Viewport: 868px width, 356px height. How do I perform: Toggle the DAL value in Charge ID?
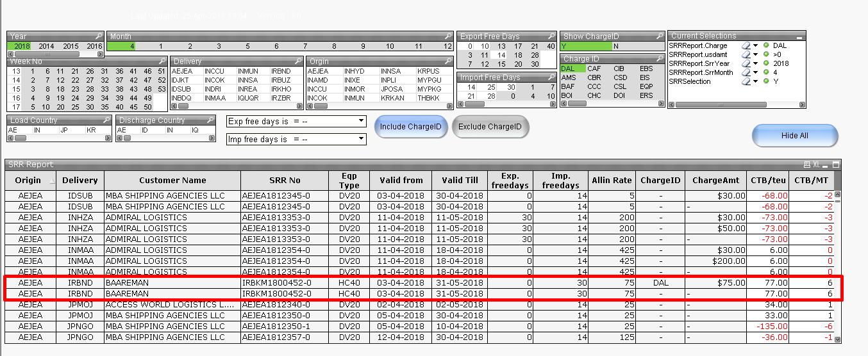[x=568, y=69]
